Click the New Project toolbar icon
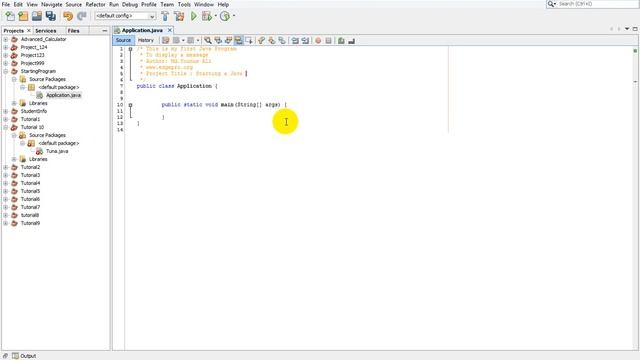Viewport: 640px width, 360px height. (x=23, y=16)
